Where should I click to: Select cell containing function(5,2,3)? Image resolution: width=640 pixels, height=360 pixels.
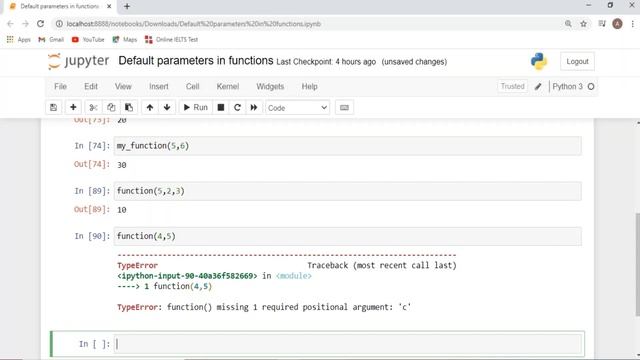348,191
